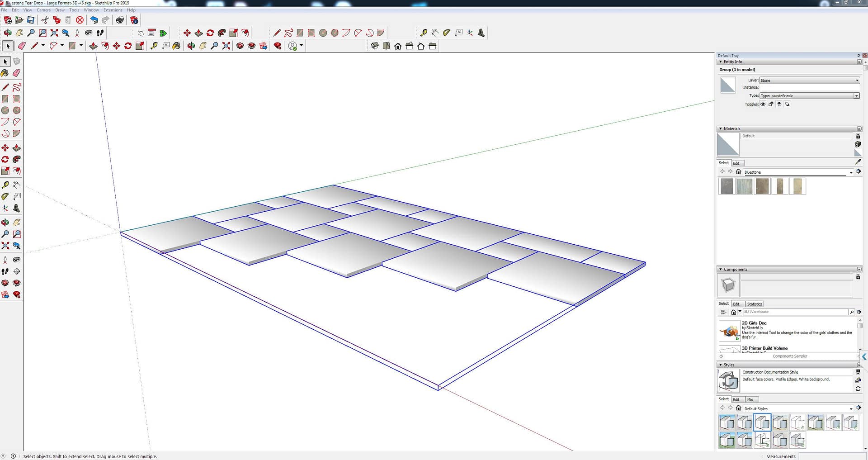Viewport: 868px width, 460px height.
Task: Click the Edit tab in Materials panel
Action: (x=736, y=163)
